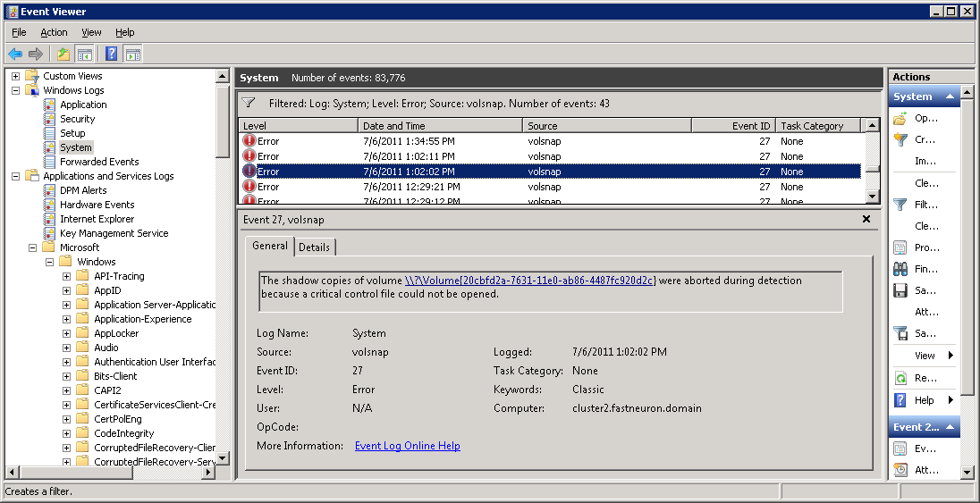Open the Event Log Online Help link

408,446
